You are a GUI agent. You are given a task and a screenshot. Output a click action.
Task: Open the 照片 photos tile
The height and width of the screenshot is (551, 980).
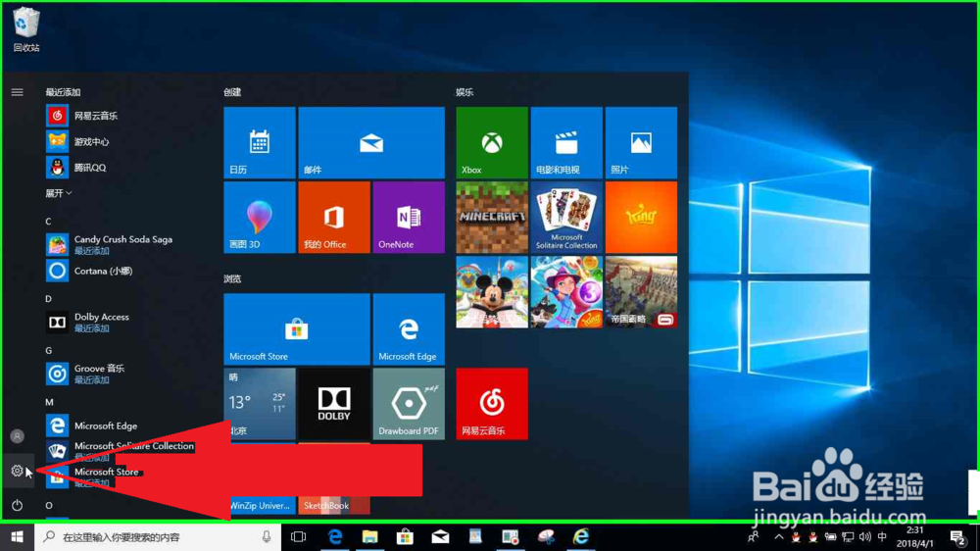pos(641,142)
